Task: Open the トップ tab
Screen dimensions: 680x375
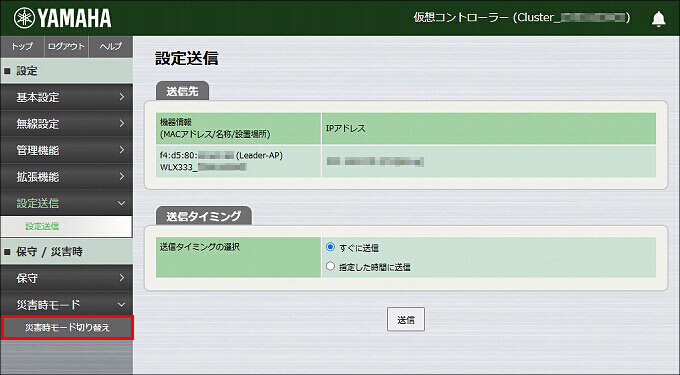Action: point(22,46)
